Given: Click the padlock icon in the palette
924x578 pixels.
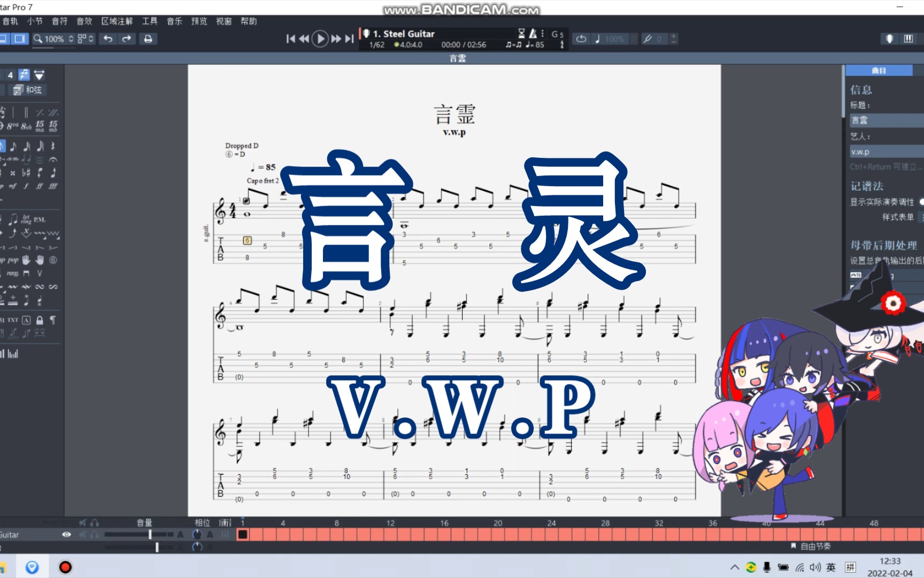Looking at the screenshot, I should tap(40, 320).
